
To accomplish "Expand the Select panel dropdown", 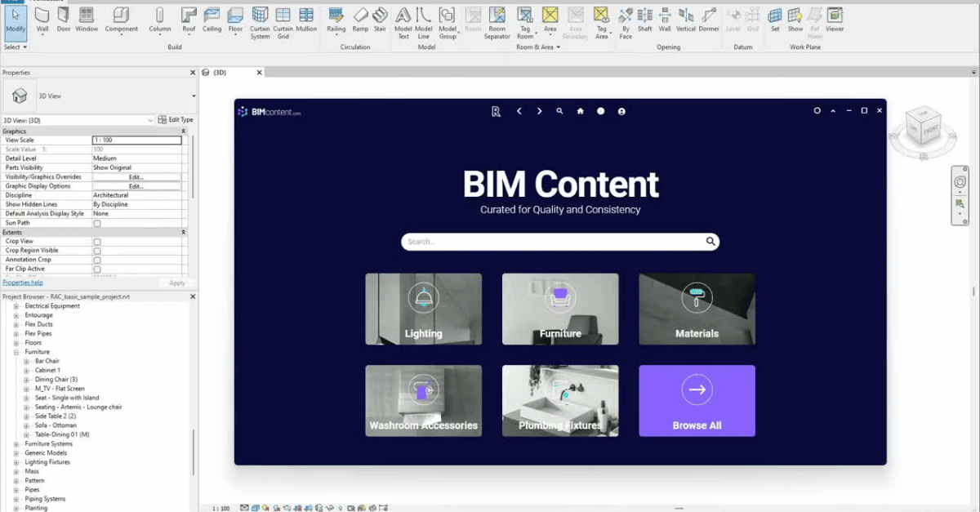I will 16,47.
